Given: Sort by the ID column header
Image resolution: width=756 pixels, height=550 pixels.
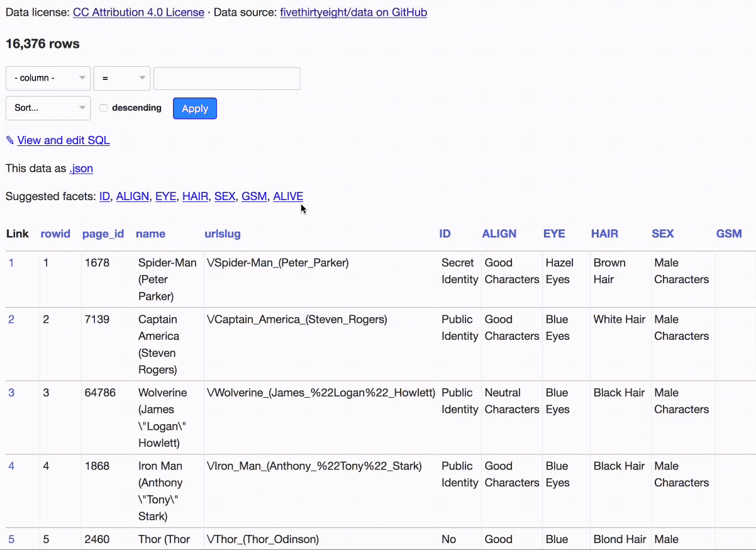Looking at the screenshot, I should [x=445, y=233].
